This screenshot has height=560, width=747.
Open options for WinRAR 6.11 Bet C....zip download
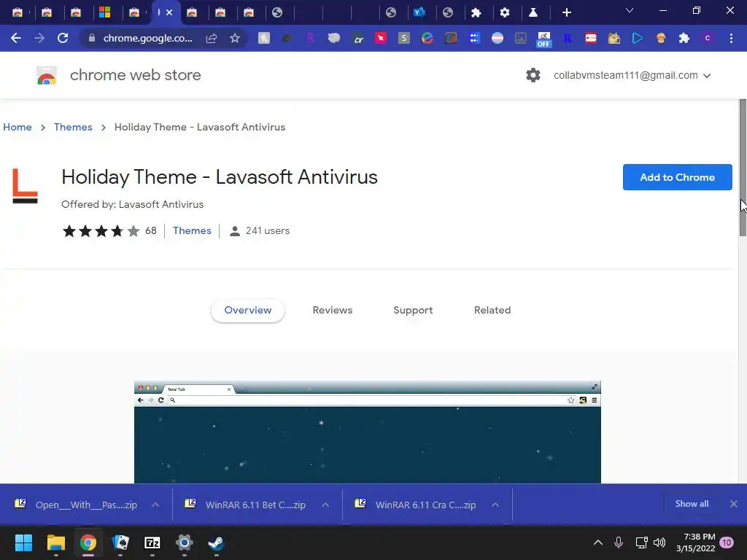325,505
